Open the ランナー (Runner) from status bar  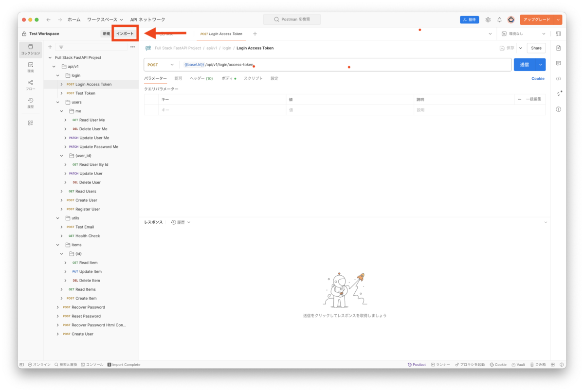441,364
